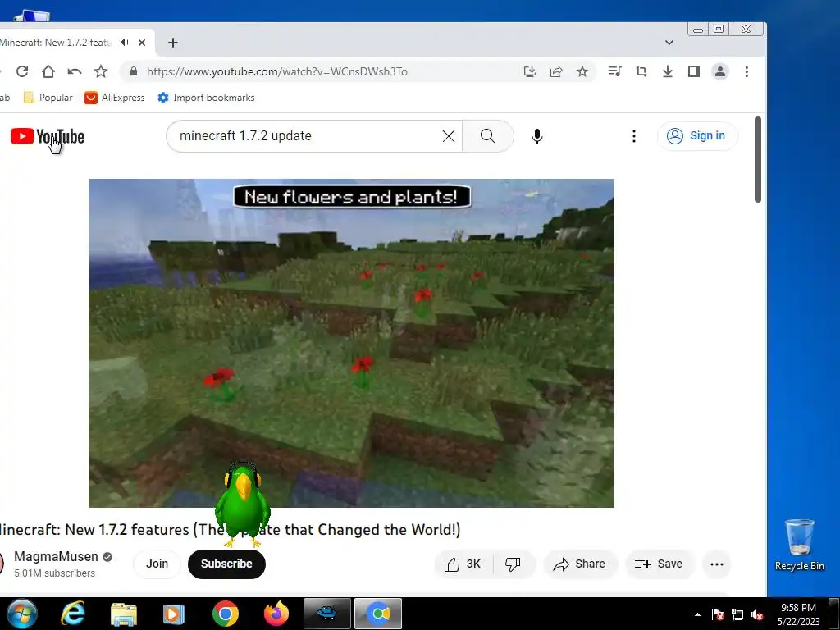Launch Firefox from taskbar
This screenshot has height=630, width=840.
coord(276,614)
